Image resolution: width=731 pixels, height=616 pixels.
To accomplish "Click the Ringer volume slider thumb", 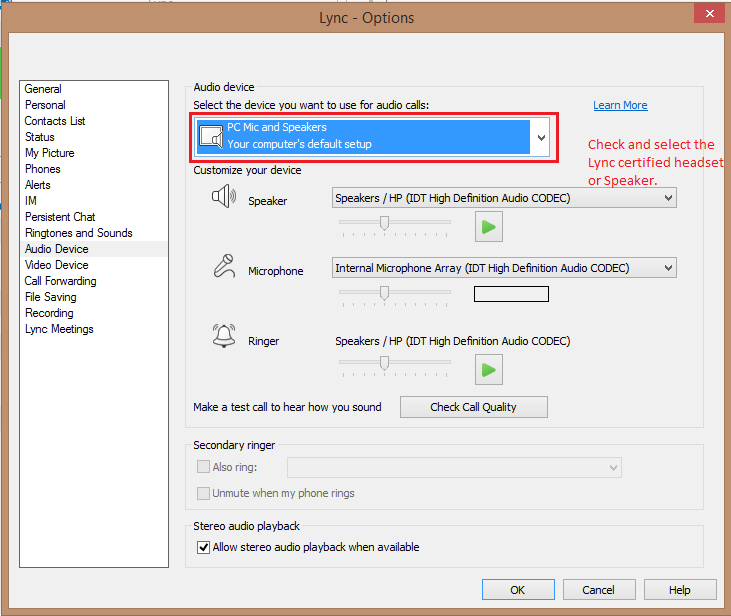I will [x=384, y=363].
